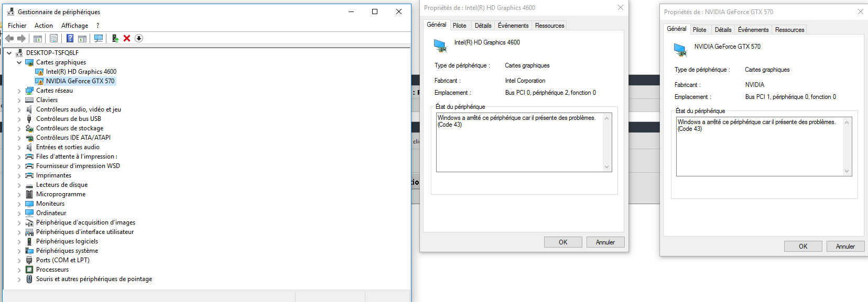Expand the Contrôleurs de stockage node
The width and height of the screenshot is (868, 302).
(19, 128)
